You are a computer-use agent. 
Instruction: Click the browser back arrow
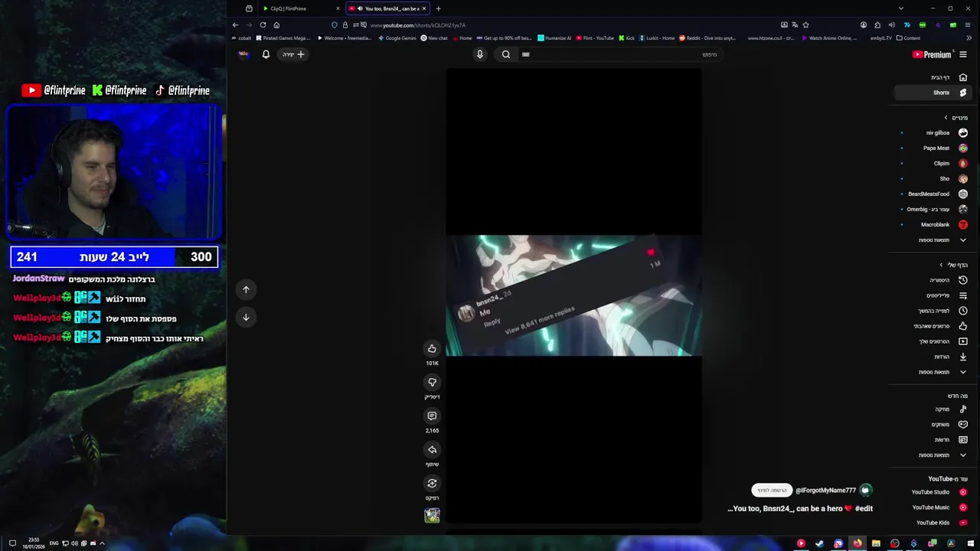tap(235, 24)
